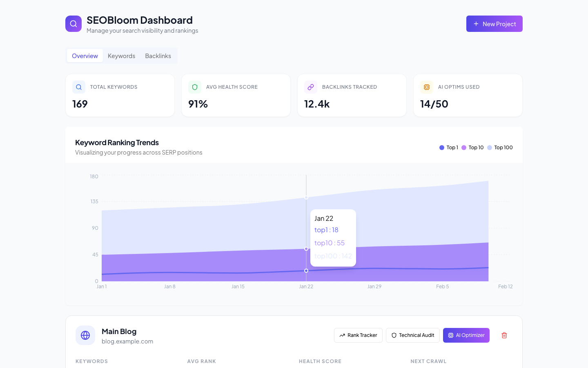This screenshot has width=588, height=368.
Task: Stay on the Overview tab
Action: coord(85,56)
